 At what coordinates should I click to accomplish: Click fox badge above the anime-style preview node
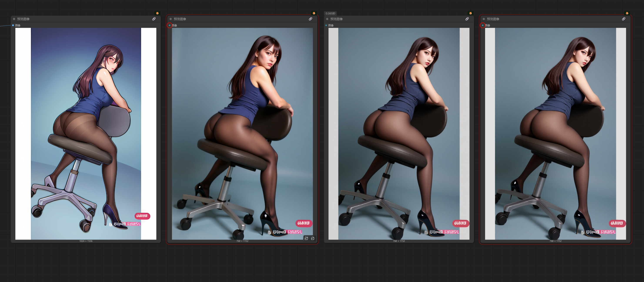click(x=157, y=13)
